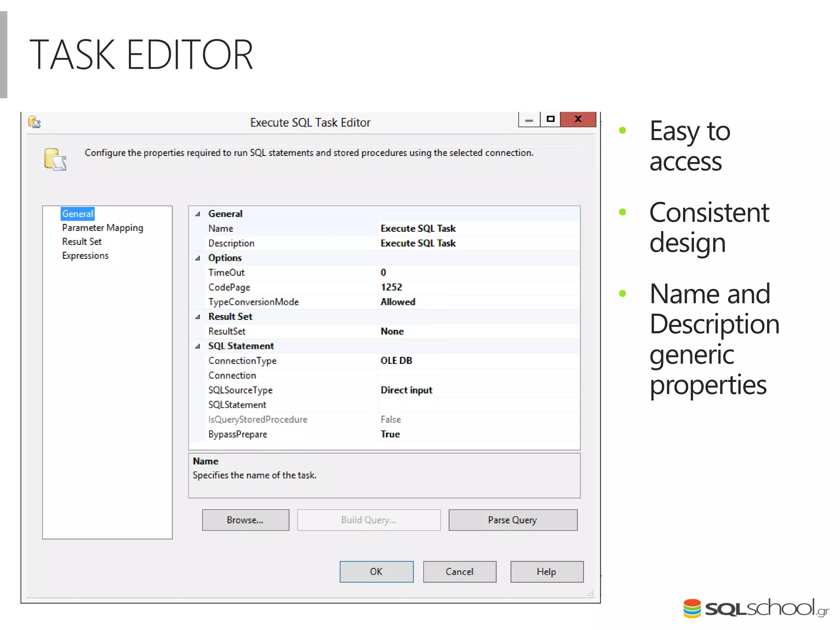Viewport: 840px width, 630px height.
Task: Minimize the Execute SQL Task Editor window
Action: click(529, 120)
